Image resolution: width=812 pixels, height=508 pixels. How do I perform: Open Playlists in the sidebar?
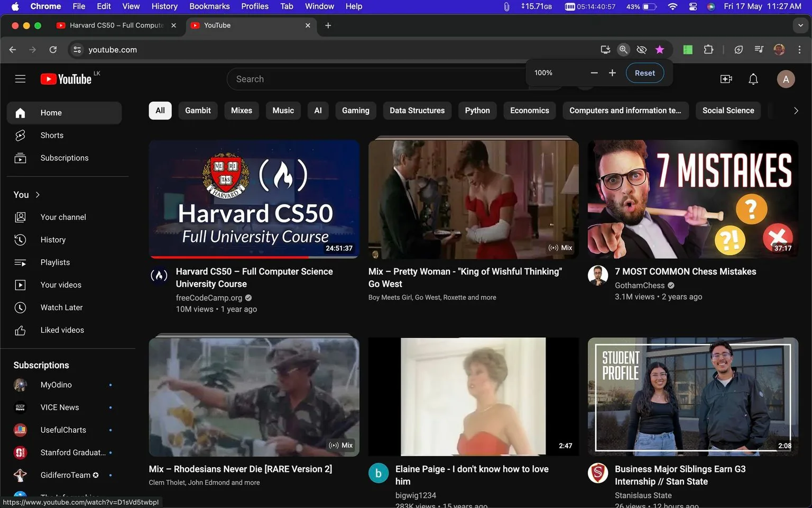point(54,262)
